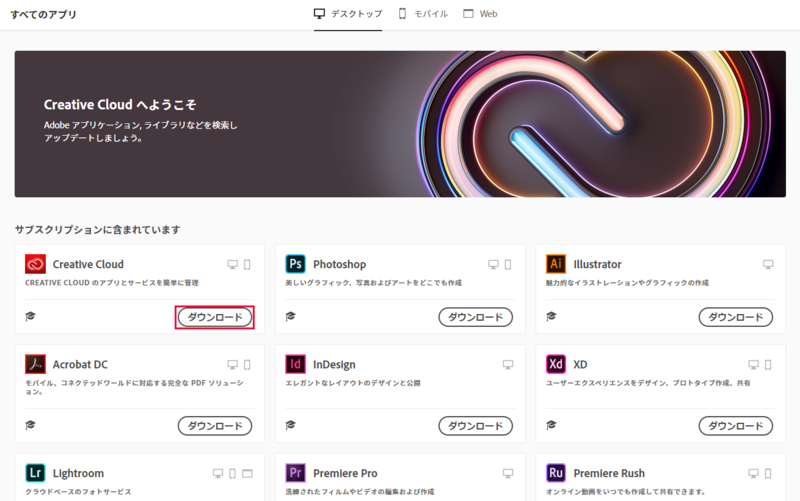Switch to the デスクトップ tab
800x501 pixels.
348,14
